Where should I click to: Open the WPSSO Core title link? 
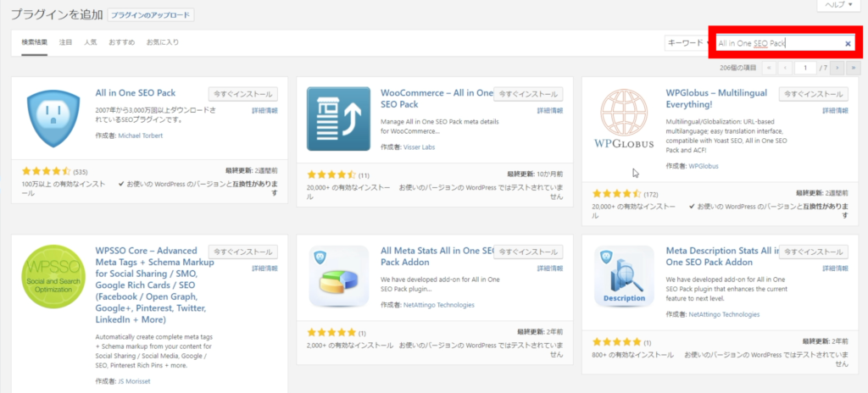pos(154,285)
